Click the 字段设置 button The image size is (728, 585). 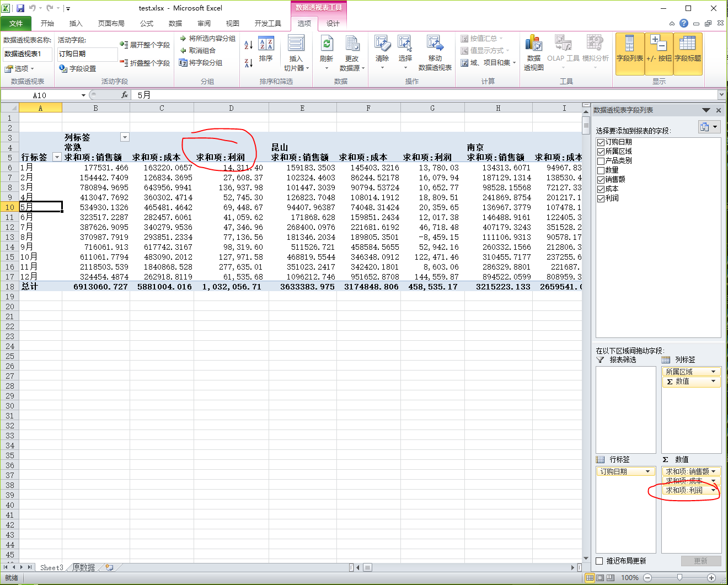(78, 68)
